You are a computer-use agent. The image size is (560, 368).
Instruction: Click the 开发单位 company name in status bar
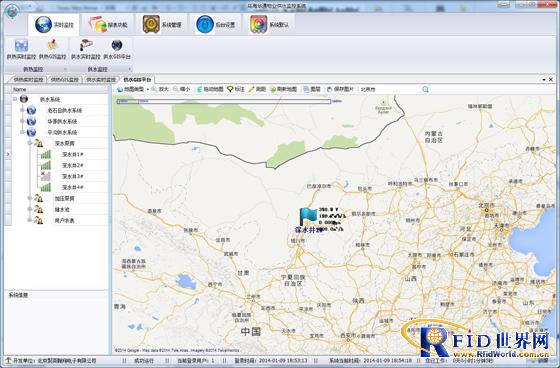point(55,361)
